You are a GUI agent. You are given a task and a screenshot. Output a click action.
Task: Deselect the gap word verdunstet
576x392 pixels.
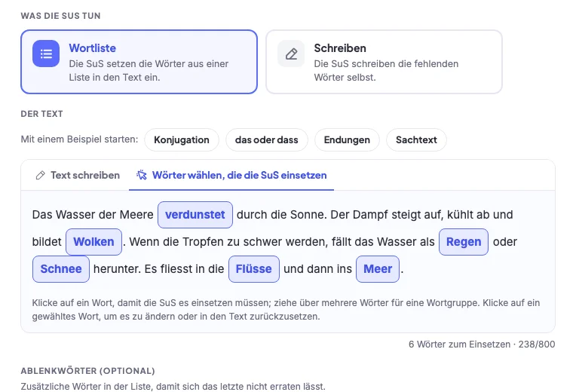(195, 215)
